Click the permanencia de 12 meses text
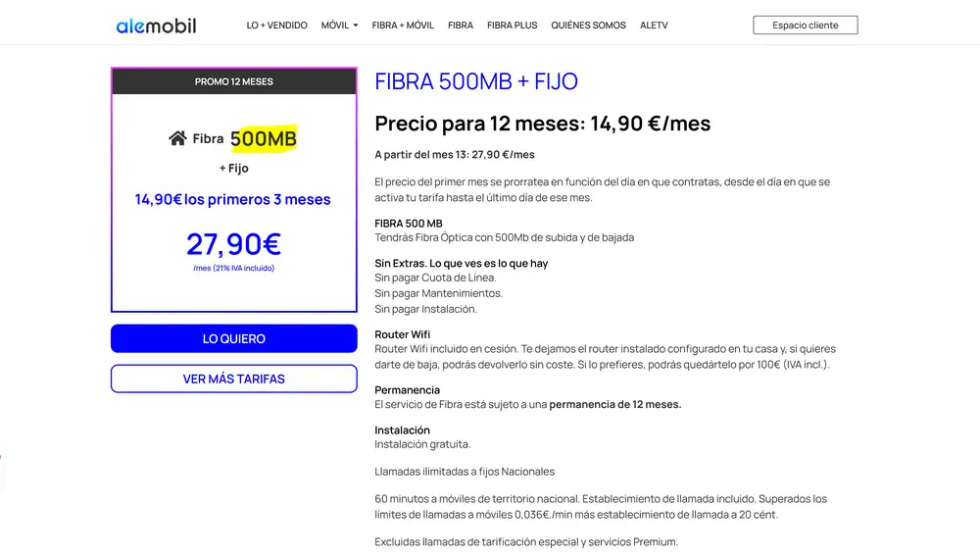This screenshot has height=556, width=980. (x=614, y=404)
